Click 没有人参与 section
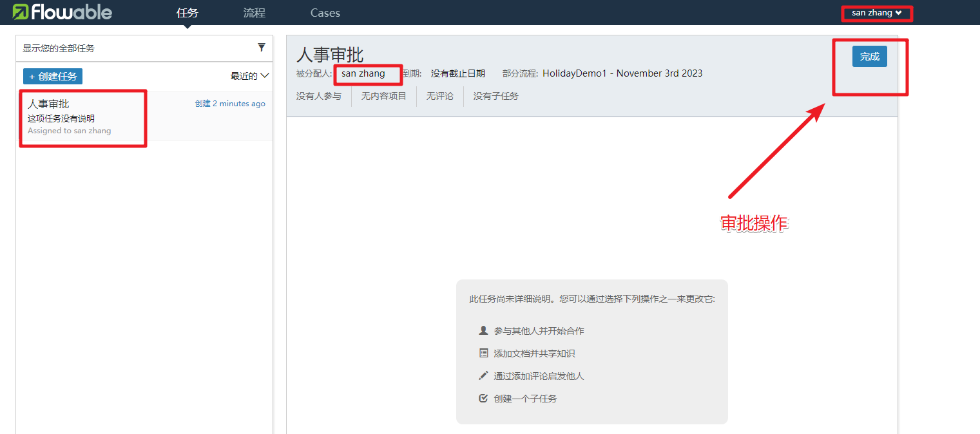980x434 pixels. pos(319,96)
